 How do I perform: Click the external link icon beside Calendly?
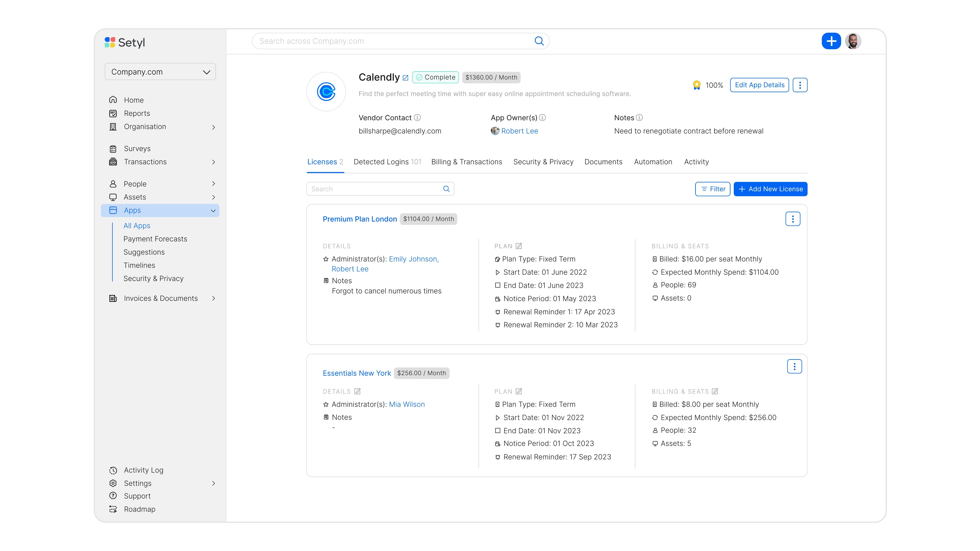tap(405, 78)
